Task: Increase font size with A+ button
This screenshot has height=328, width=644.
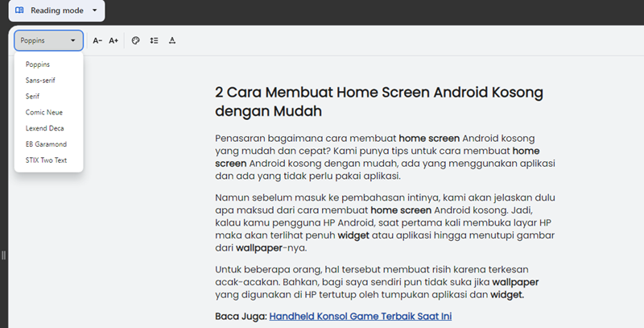Action: (114, 40)
